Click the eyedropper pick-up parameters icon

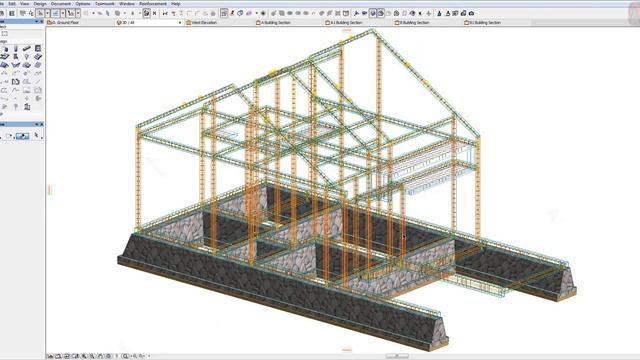pos(232,13)
